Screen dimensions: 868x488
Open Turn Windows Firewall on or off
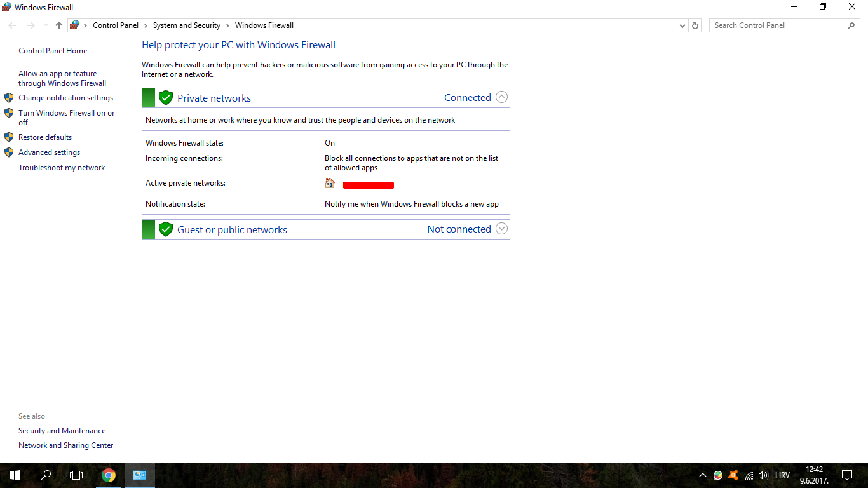click(67, 118)
